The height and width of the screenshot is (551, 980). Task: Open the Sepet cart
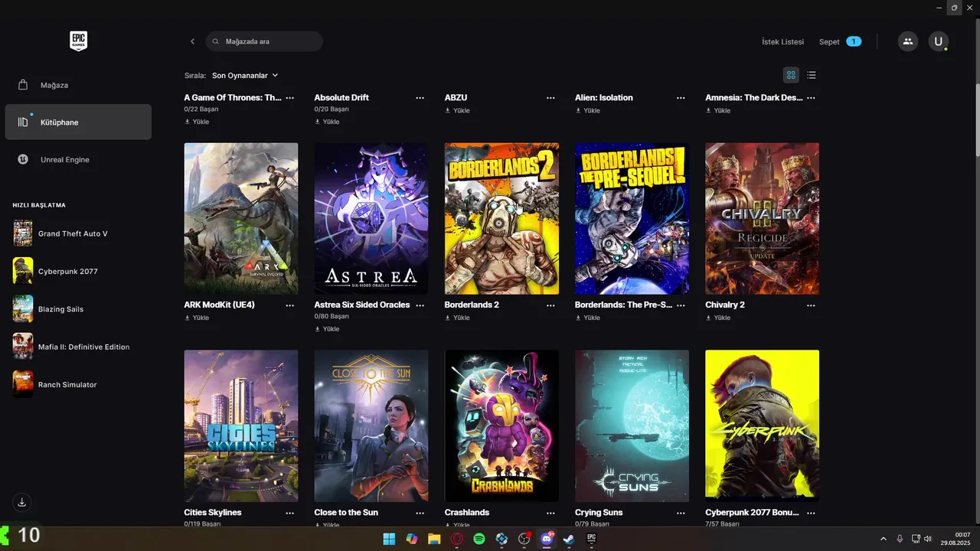[x=840, y=41]
